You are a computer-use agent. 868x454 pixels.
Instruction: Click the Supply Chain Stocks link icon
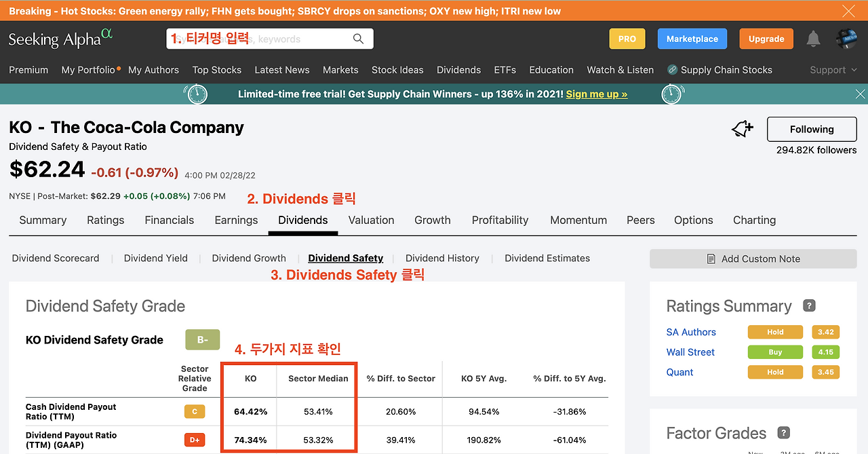coord(672,70)
